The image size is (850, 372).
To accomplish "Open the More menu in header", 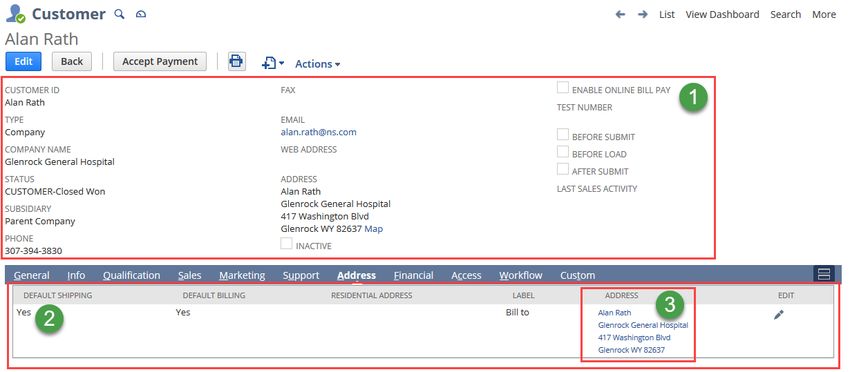I will click(x=824, y=15).
